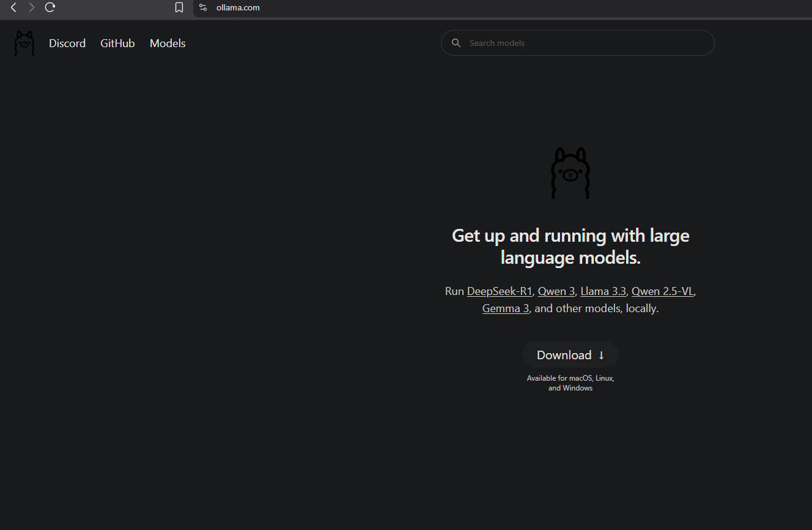Open the Qwen 3 model link

[556, 291]
